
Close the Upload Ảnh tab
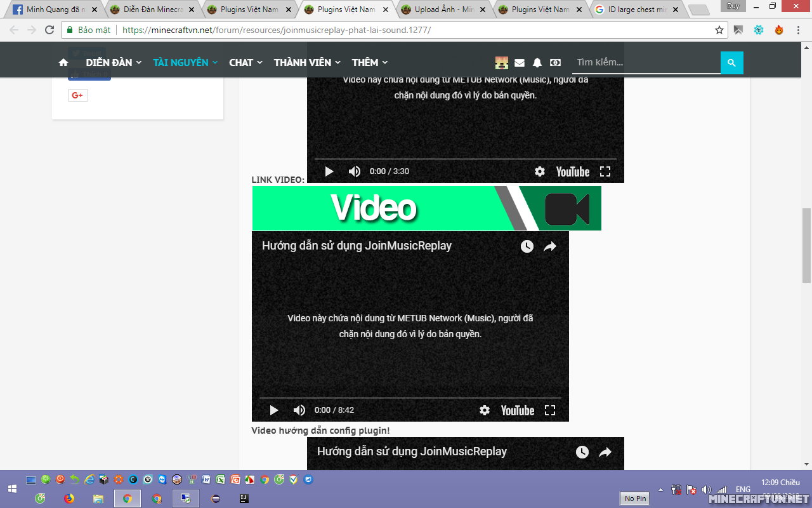(x=483, y=10)
